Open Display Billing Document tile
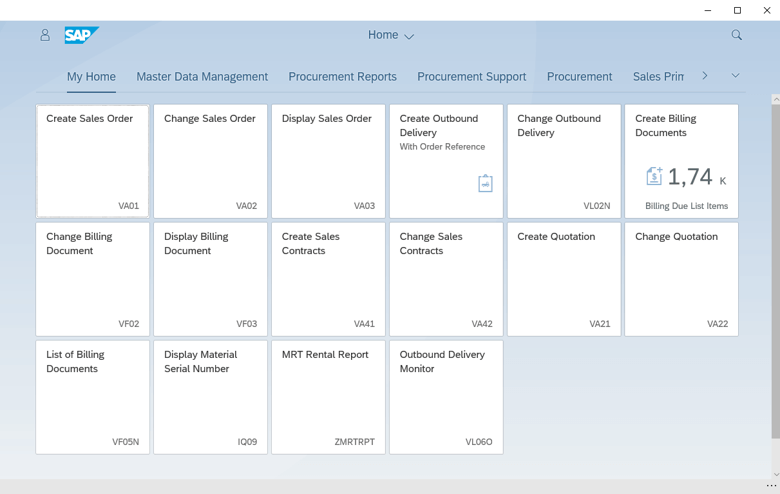This screenshot has height=494, width=780. pos(211,279)
